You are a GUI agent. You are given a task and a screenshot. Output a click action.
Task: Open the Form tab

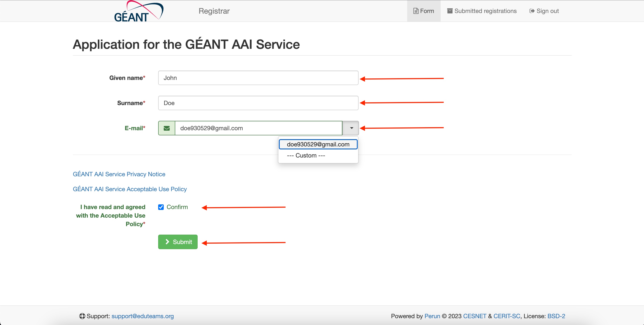(x=424, y=11)
